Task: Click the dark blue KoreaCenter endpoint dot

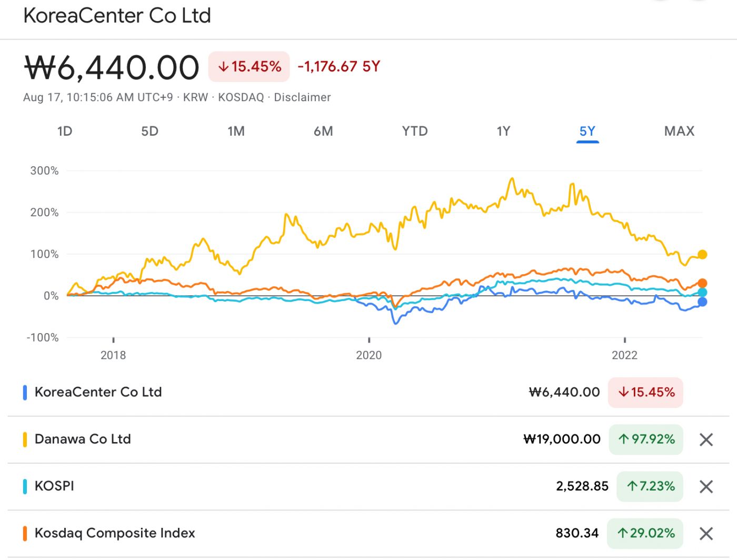Action: [702, 302]
